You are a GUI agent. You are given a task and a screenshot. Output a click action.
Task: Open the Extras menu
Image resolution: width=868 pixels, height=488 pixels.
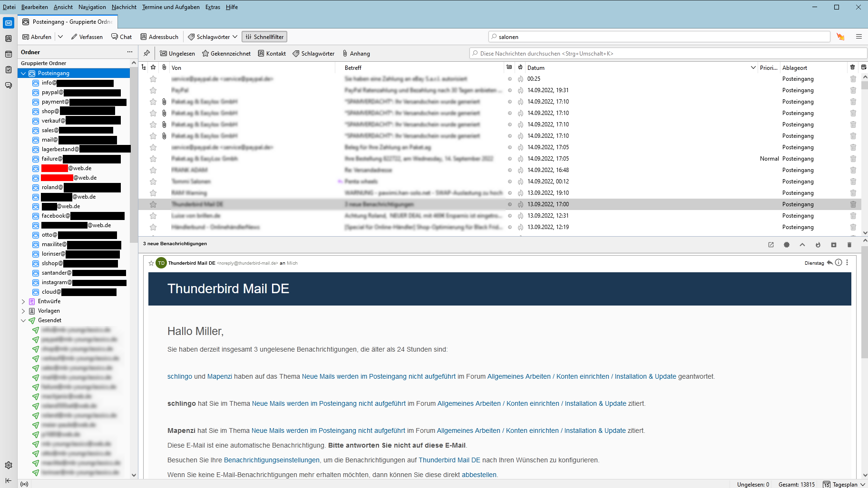point(213,7)
